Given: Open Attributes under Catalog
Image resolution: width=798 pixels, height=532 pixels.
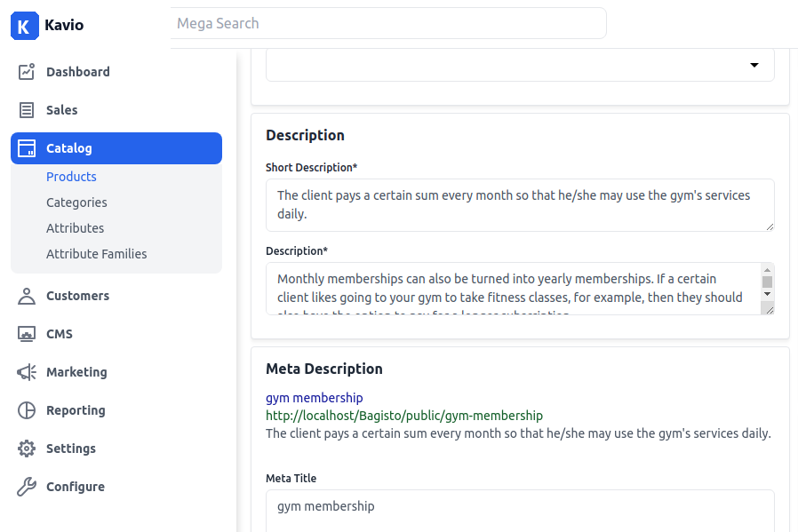Looking at the screenshot, I should coord(76,228).
